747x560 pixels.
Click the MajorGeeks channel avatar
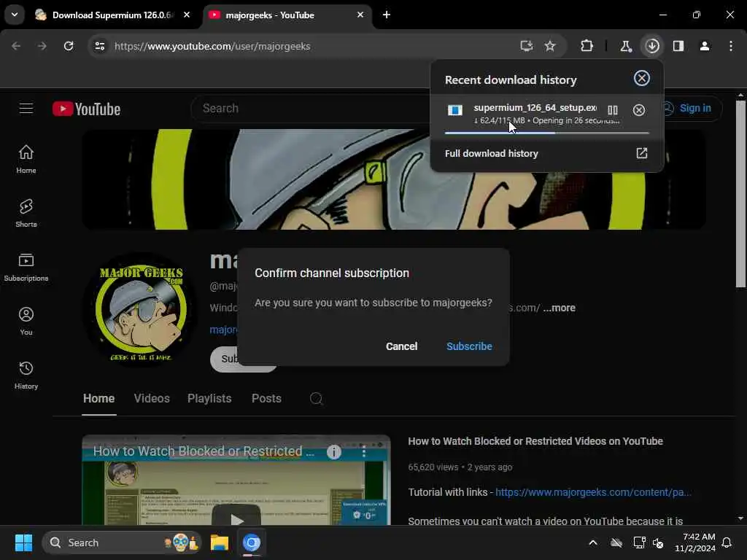click(x=141, y=309)
